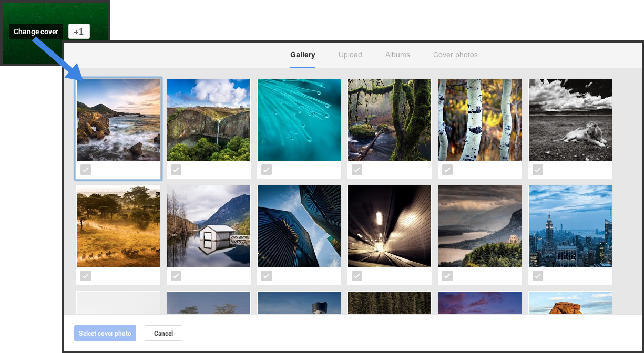The image size is (644, 353).
Task: Tick checkbox under teal droplets photo
Action: [267, 170]
